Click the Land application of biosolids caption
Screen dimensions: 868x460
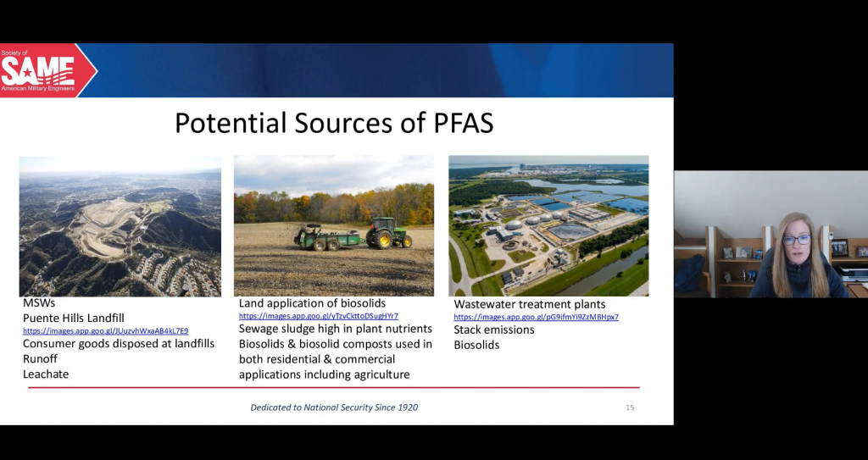[312, 303]
